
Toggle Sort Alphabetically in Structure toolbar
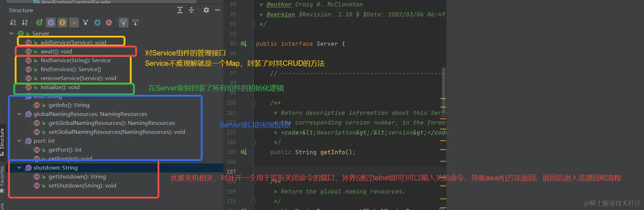pyautogui.click(x=25, y=23)
